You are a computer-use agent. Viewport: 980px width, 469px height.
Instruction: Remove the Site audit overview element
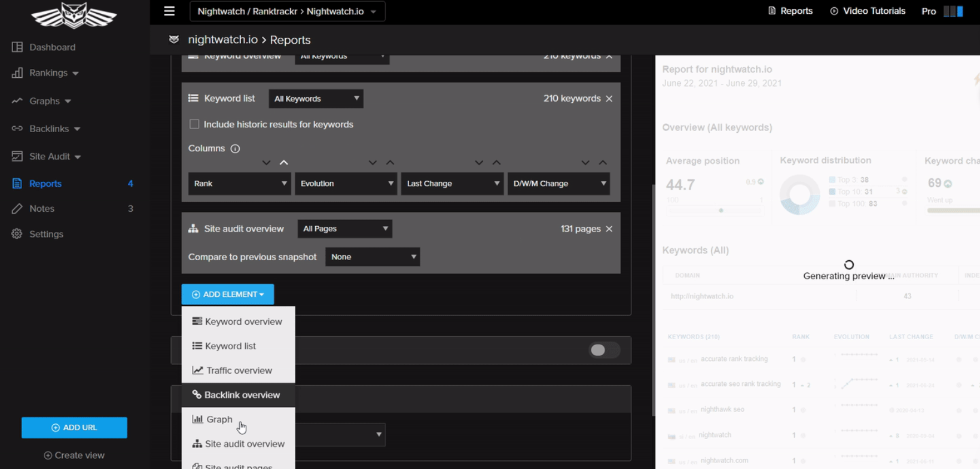[609, 229]
